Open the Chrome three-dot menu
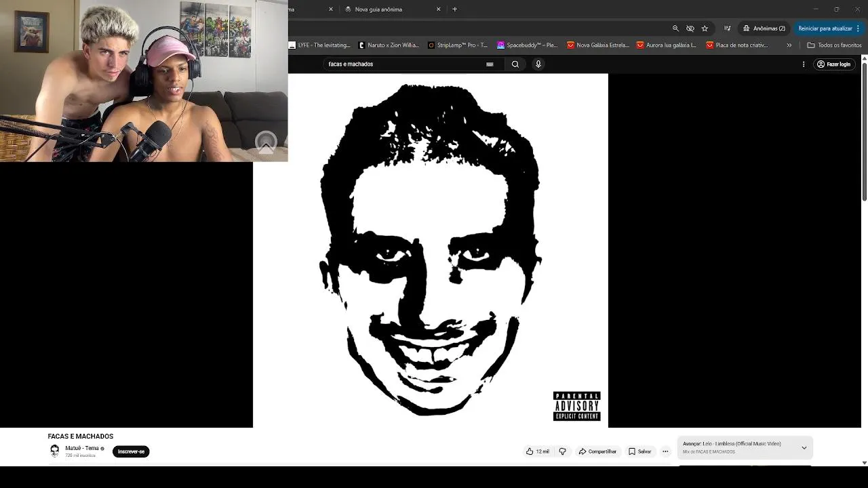Viewport: 868px width, 488px height. 858,28
